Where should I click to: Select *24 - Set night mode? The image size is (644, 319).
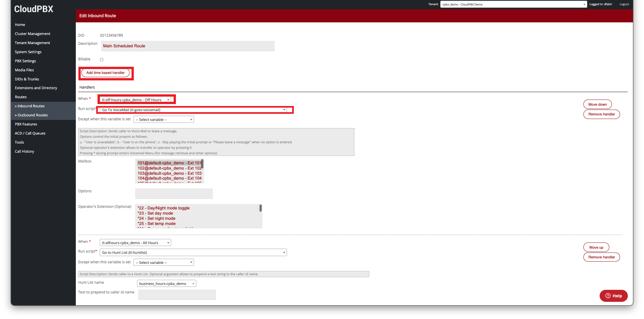pyautogui.click(x=156, y=219)
